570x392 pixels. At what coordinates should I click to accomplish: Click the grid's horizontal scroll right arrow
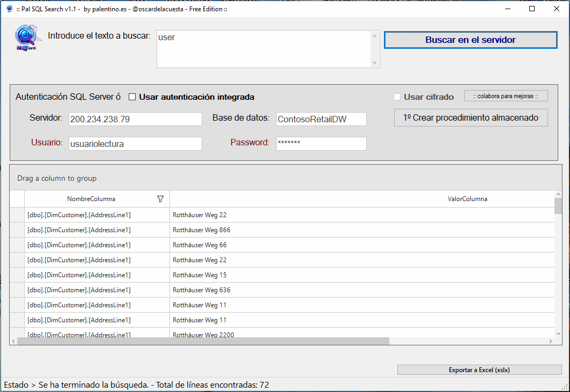point(550,341)
